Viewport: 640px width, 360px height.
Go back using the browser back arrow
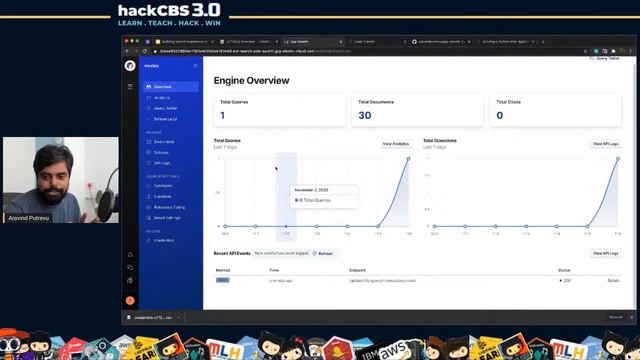coord(127,51)
